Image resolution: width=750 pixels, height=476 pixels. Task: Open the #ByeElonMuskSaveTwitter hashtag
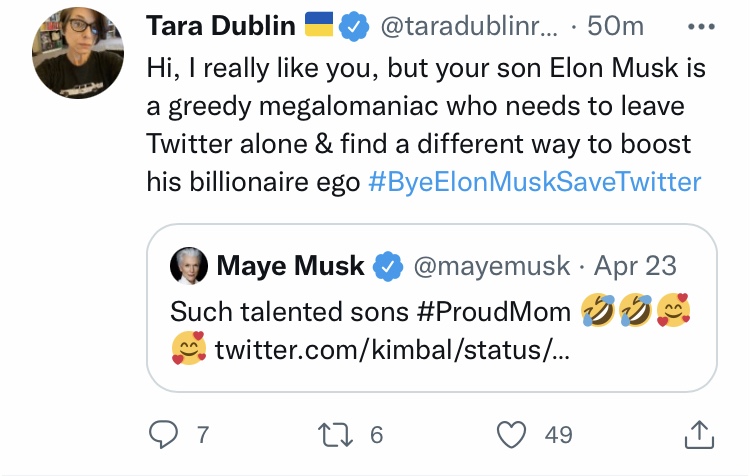click(534, 182)
